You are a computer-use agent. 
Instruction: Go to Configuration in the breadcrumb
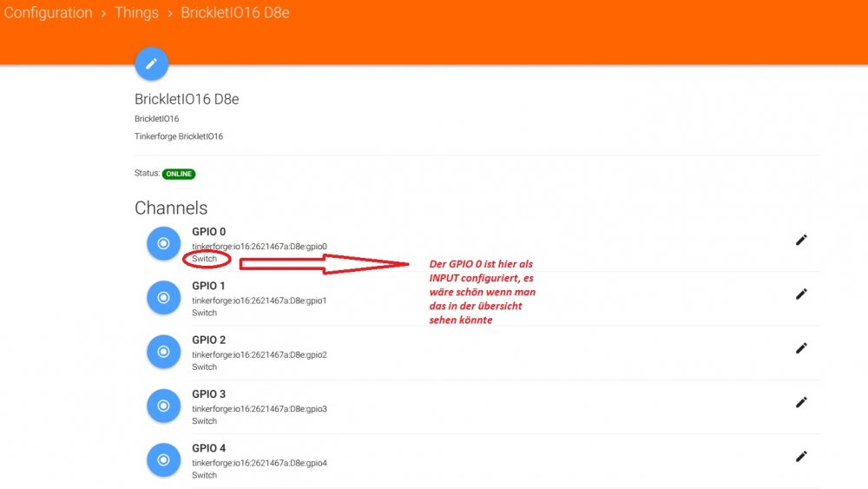click(49, 13)
